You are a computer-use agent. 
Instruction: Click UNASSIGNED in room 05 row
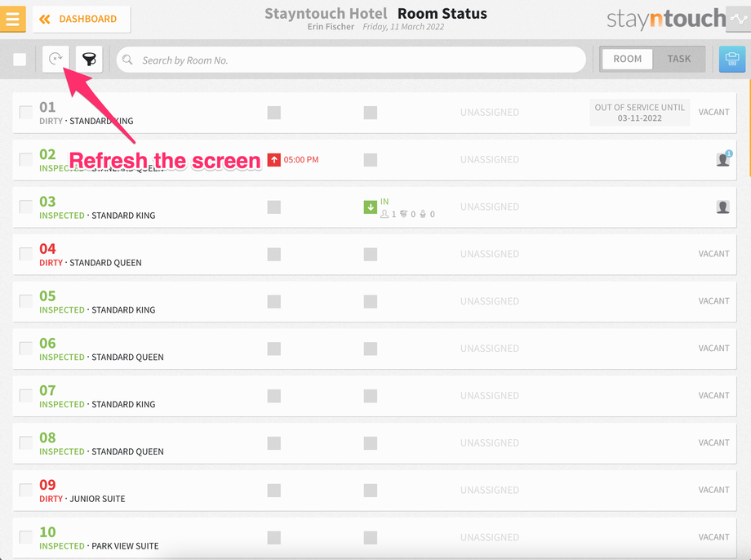(x=490, y=301)
